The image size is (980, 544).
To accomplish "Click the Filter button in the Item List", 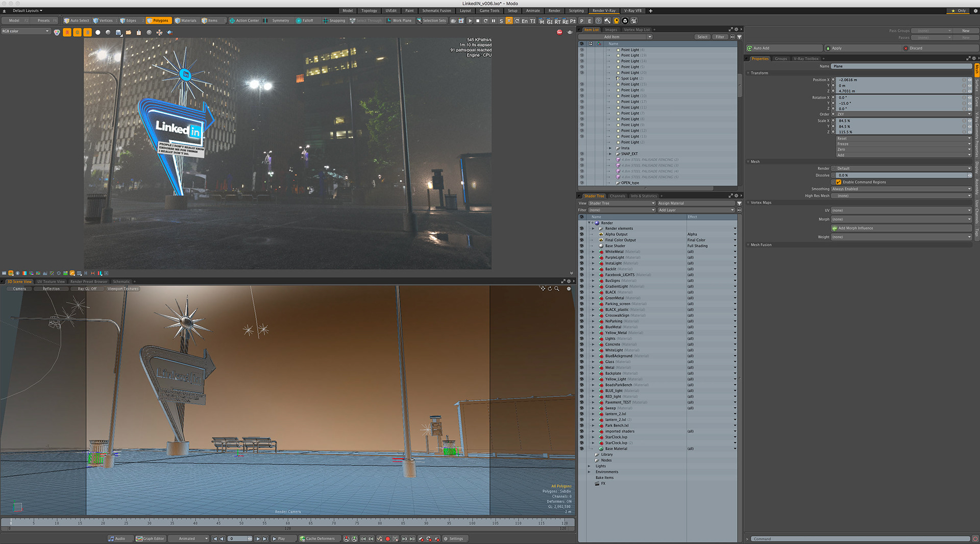I will click(x=720, y=37).
